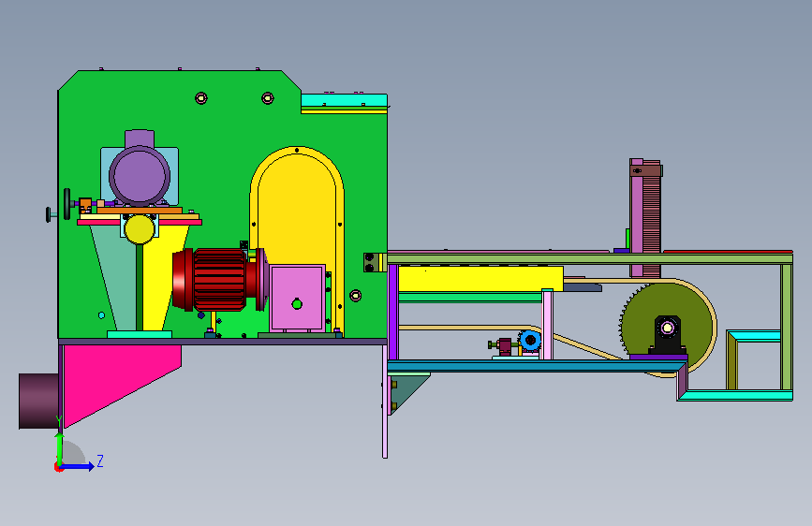Screen dimensions: 812x526
Task: Select the cyan top plate on the green housing
Action: click(344, 100)
